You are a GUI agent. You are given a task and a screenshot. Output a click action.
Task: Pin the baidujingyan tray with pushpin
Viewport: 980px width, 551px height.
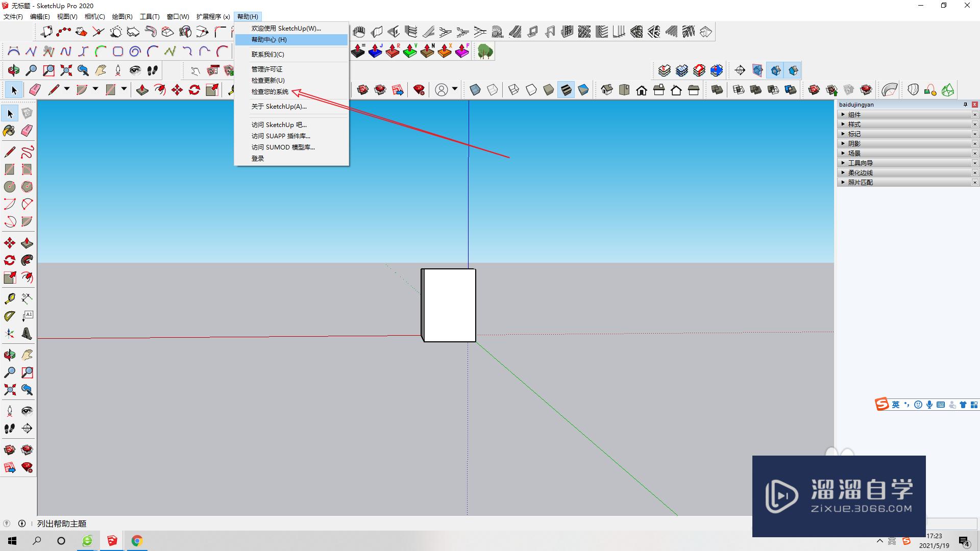965,105
